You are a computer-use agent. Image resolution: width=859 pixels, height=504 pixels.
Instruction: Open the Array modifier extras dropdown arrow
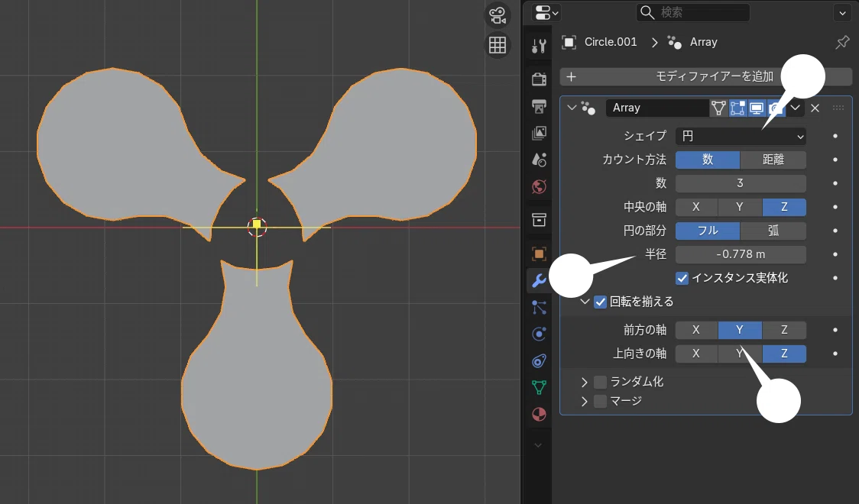[795, 108]
